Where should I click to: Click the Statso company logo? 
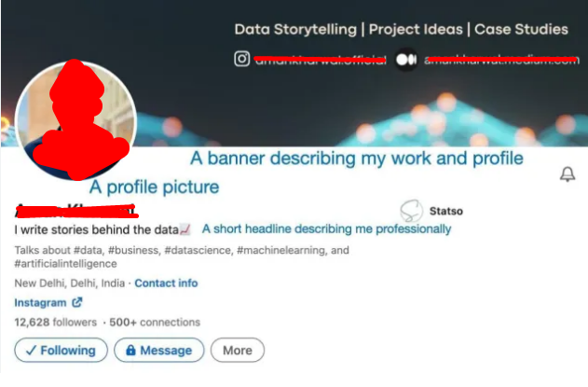tap(411, 211)
